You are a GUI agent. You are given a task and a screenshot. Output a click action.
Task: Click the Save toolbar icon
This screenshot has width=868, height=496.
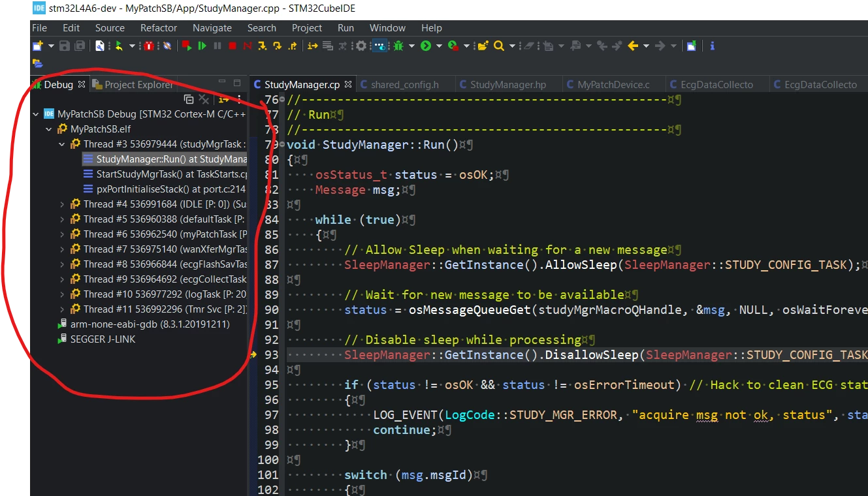(x=65, y=46)
